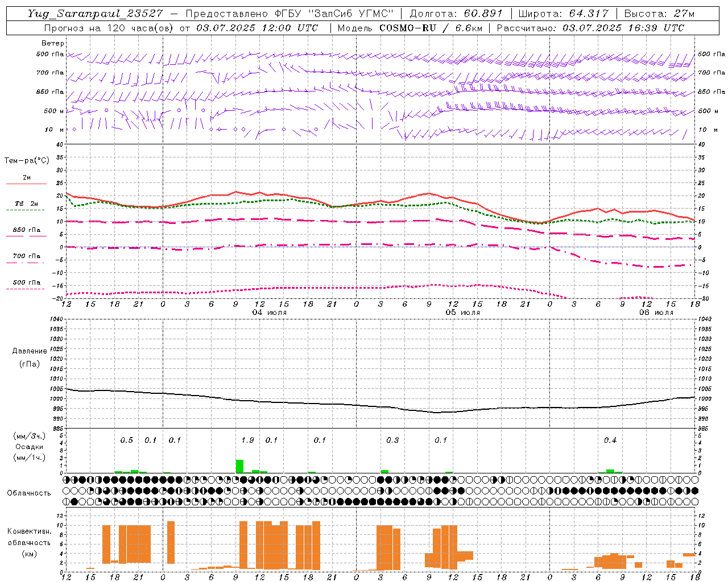Click the Давление panel label
The height and width of the screenshot is (582, 728).
(30, 351)
